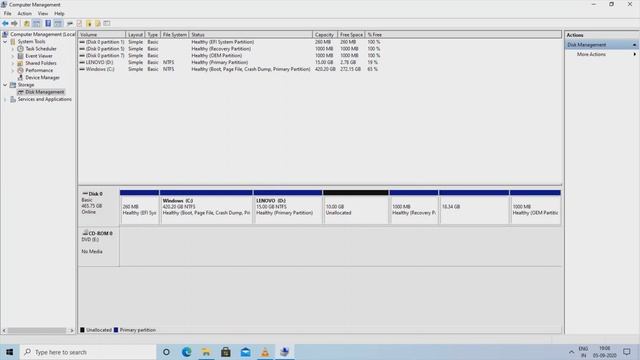Collapse the System Tools node
The width and height of the screenshot is (640, 360).
pos(5,42)
